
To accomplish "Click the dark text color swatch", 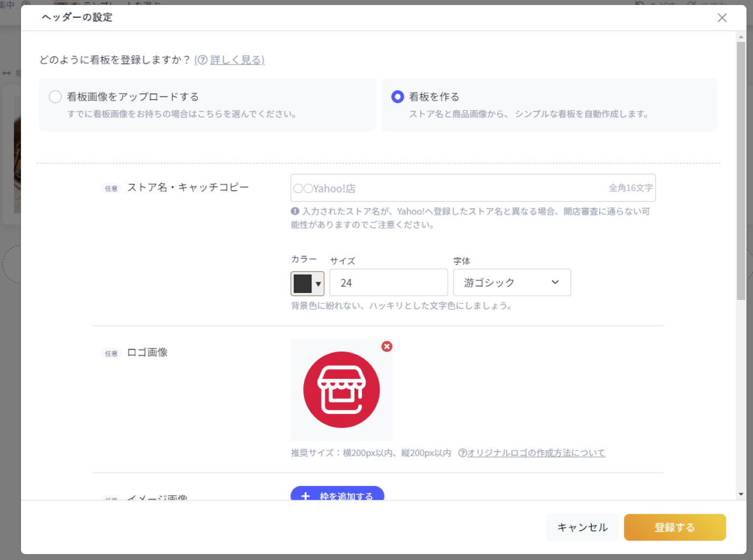I will pos(302,284).
